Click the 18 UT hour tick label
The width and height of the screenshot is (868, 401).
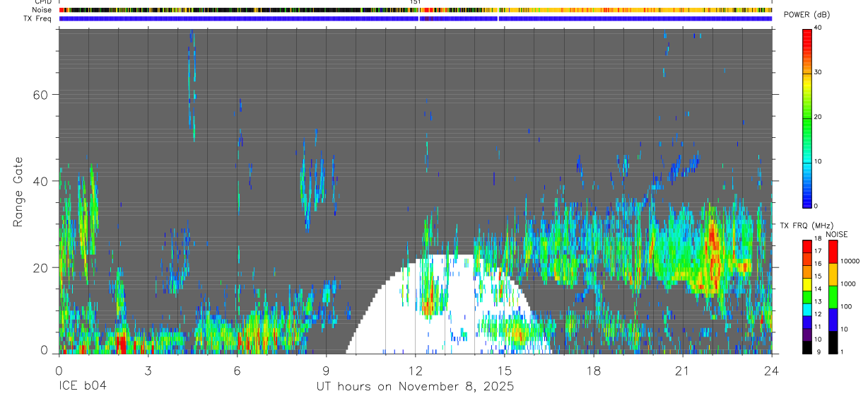594,371
